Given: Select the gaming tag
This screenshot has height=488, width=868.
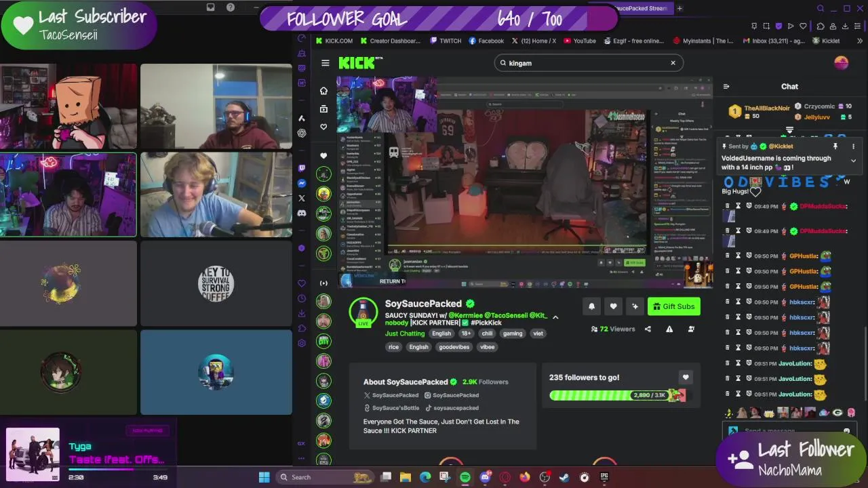Looking at the screenshot, I should 513,333.
